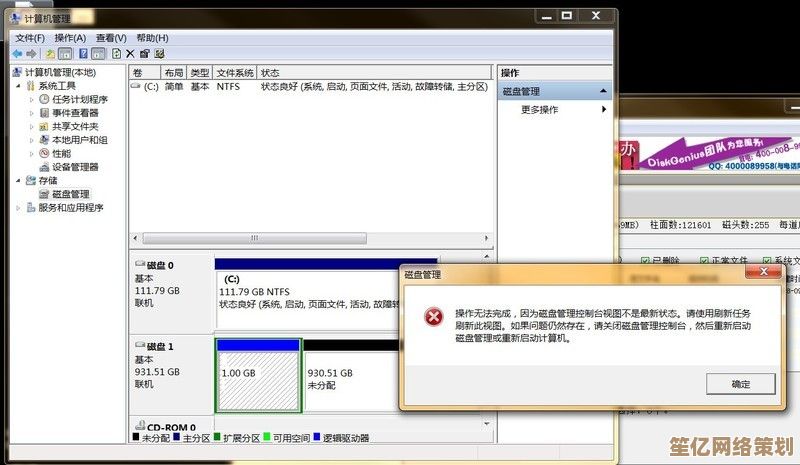Select 存储 node in the tree
Viewport: 800px width, 465px height.
point(48,180)
